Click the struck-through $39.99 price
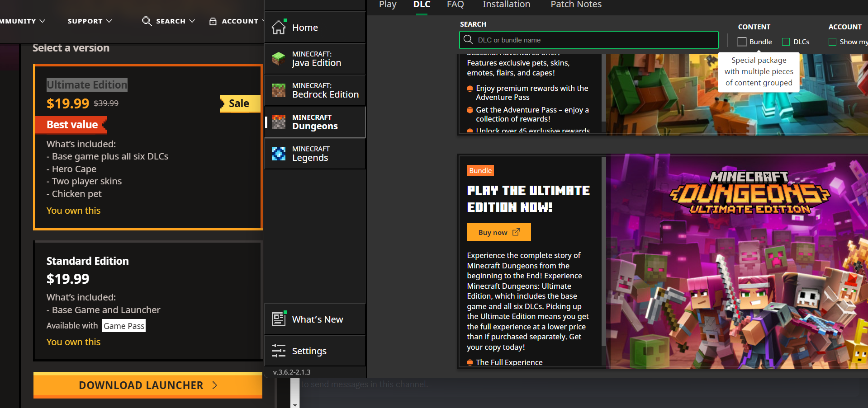This screenshot has height=408, width=868. (106, 103)
